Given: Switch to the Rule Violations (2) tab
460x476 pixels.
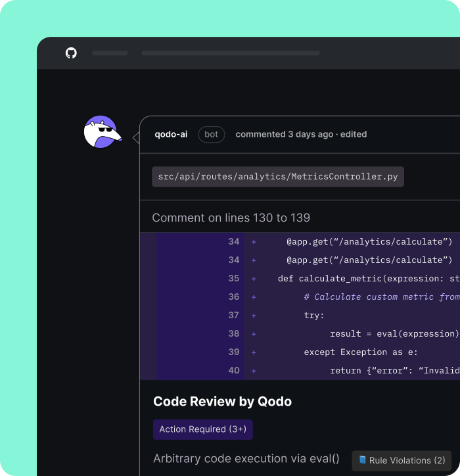Looking at the screenshot, I should coord(402,460).
